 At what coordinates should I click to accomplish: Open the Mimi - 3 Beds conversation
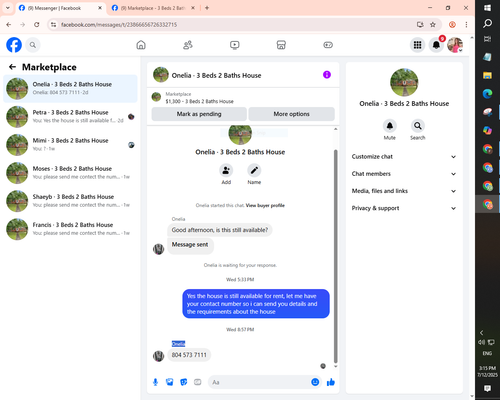tap(70, 145)
